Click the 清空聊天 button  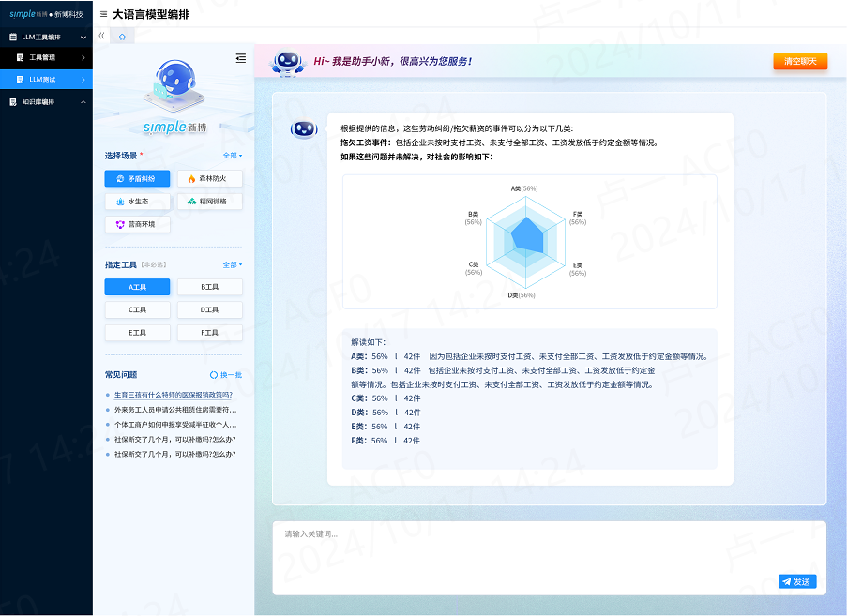[799, 61]
